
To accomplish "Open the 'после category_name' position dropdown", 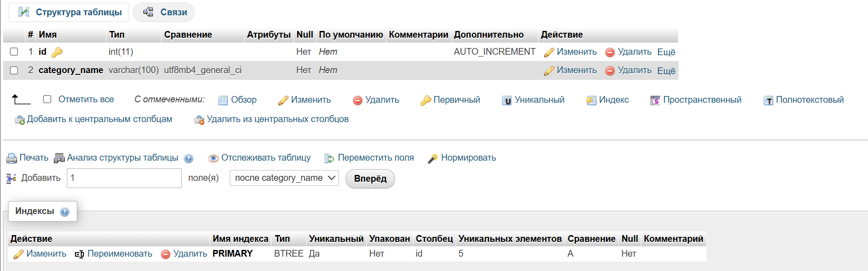I will pyautogui.click(x=284, y=178).
